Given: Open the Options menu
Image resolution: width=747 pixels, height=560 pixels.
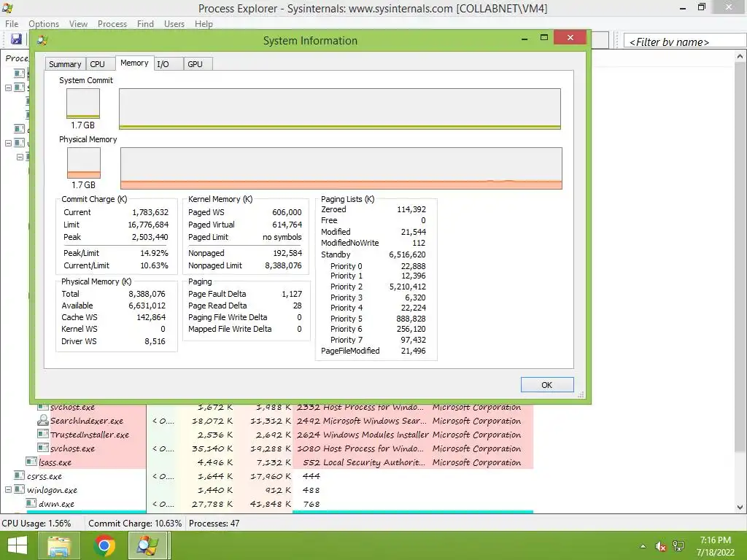Looking at the screenshot, I should coord(43,24).
